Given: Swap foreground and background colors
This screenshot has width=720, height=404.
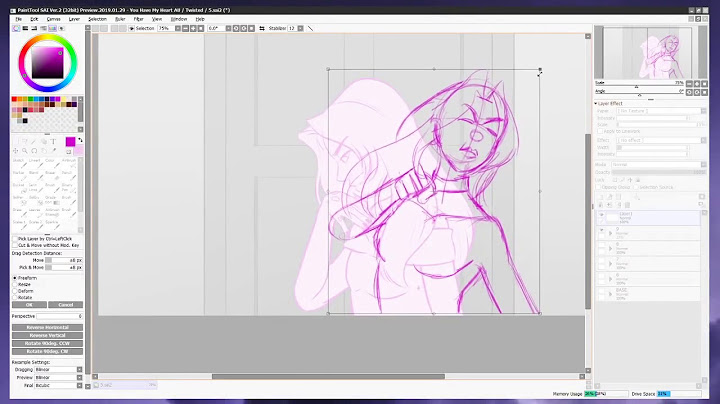Looking at the screenshot, I should click(x=80, y=140).
